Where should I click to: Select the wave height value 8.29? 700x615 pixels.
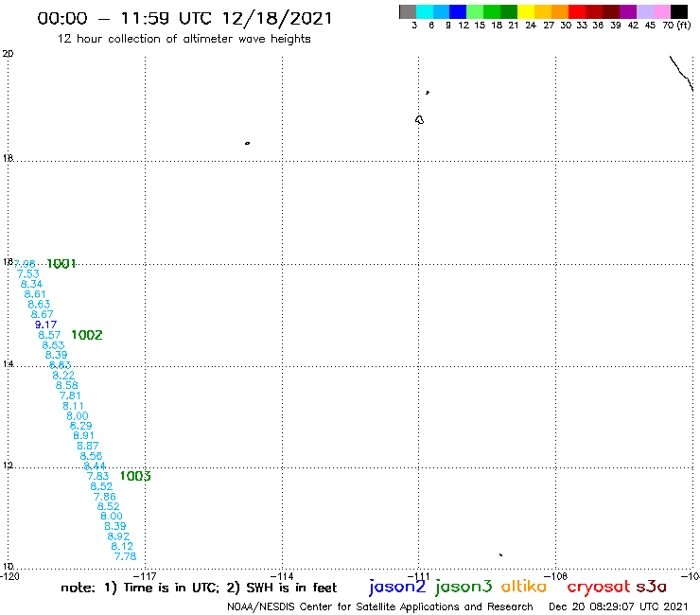click(80, 426)
